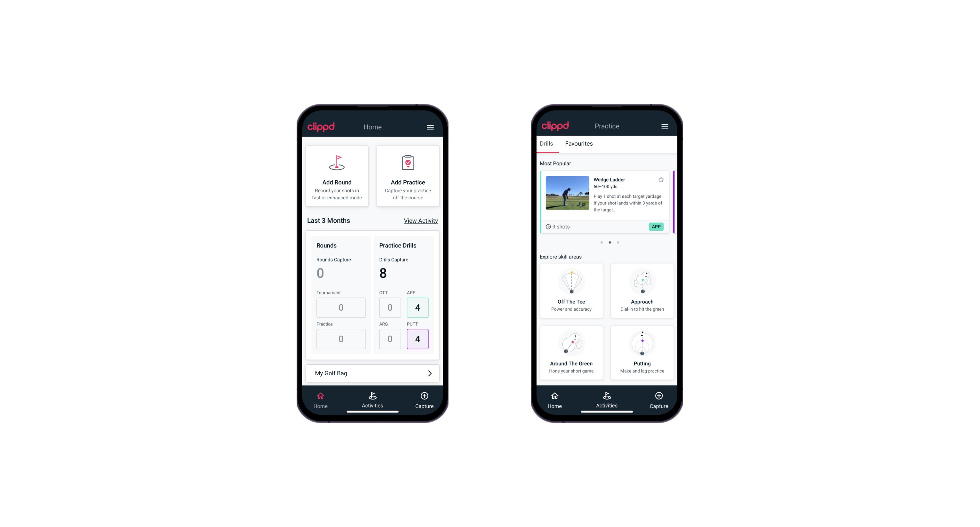Tap View Activity link
980x527 pixels.
[x=420, y=220]
